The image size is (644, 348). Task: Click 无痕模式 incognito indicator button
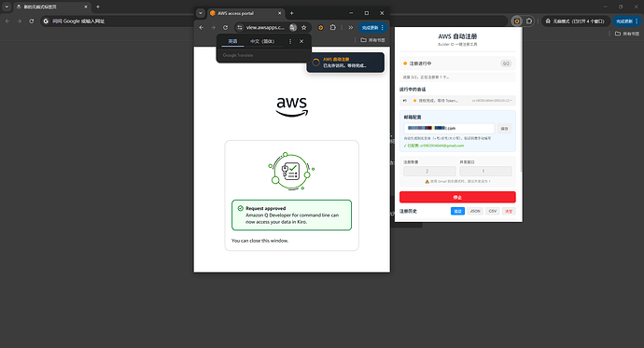[575, 21]
